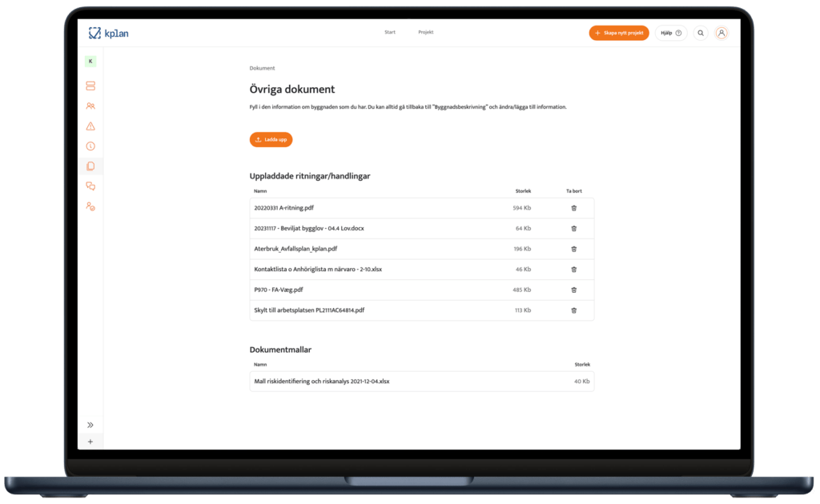This screenshot has width=820, height=504.
Task: Go to the Start menu item
Action: [x=390, y=33]
